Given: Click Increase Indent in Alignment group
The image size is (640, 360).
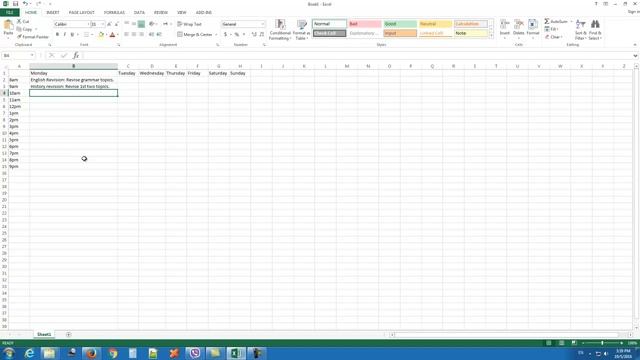Looking at the screenshot, I should (x=159, y=35).
